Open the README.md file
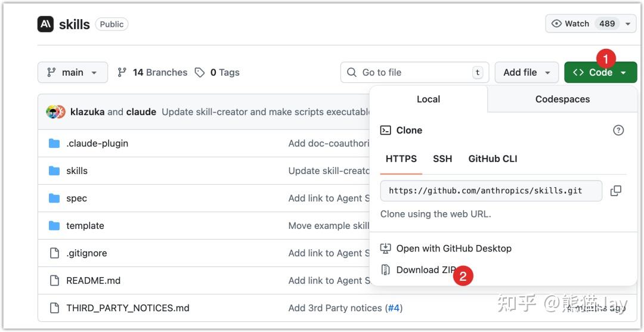Screen dimensions: 644x332 coord(93,280)
